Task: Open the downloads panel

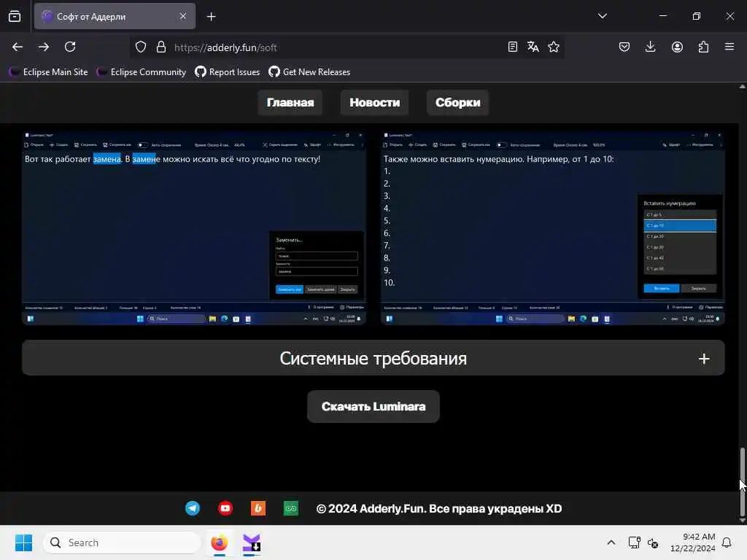Action: pos(650,47)
